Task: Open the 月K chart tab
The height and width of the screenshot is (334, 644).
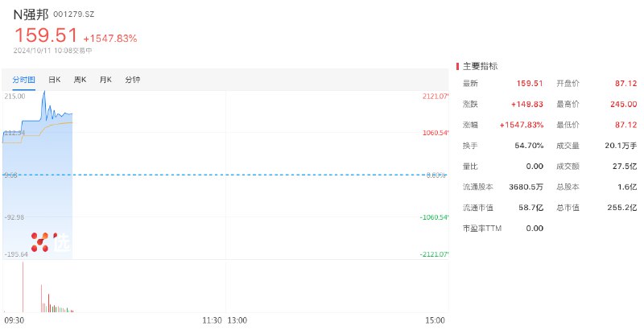Action: pos(105,80)
